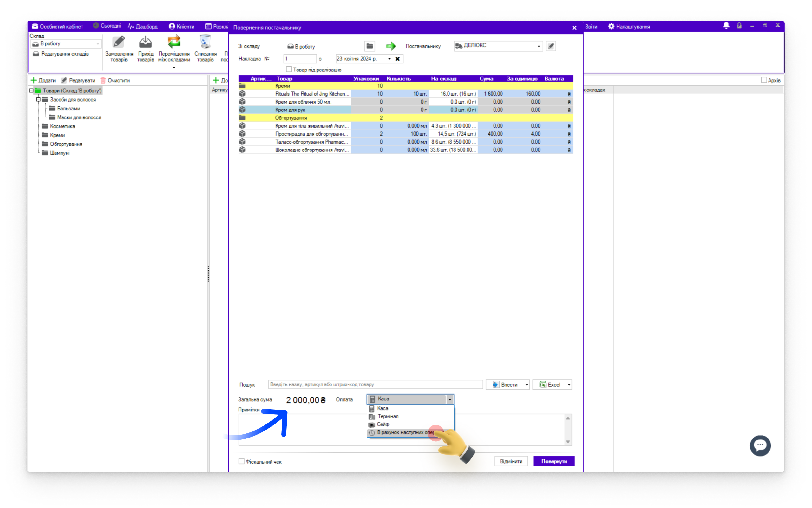The height and width of the screenshot is (508, 812).
Task: Select Термінал in payment list
Action: coord(410,417)
